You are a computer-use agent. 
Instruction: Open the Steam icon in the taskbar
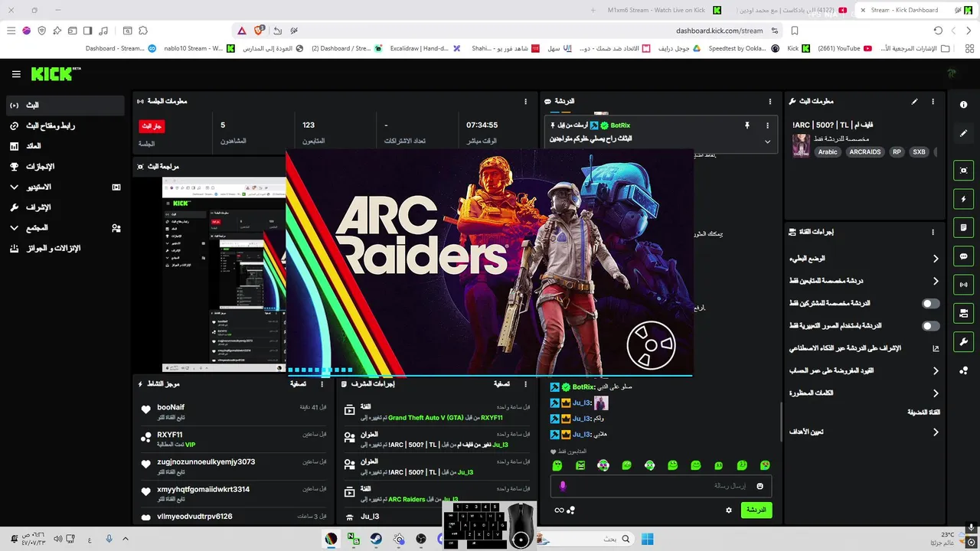pos(376,539)
